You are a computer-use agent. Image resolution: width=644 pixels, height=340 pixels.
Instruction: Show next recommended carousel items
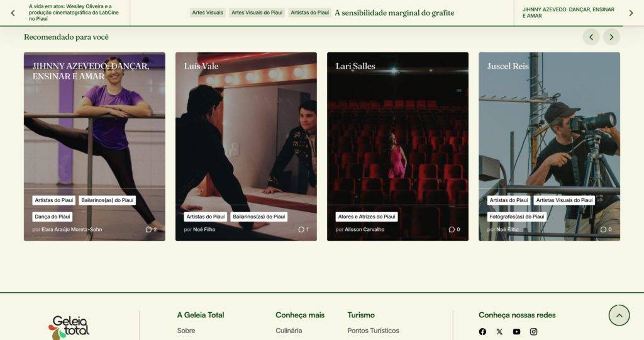pos(611,37)
